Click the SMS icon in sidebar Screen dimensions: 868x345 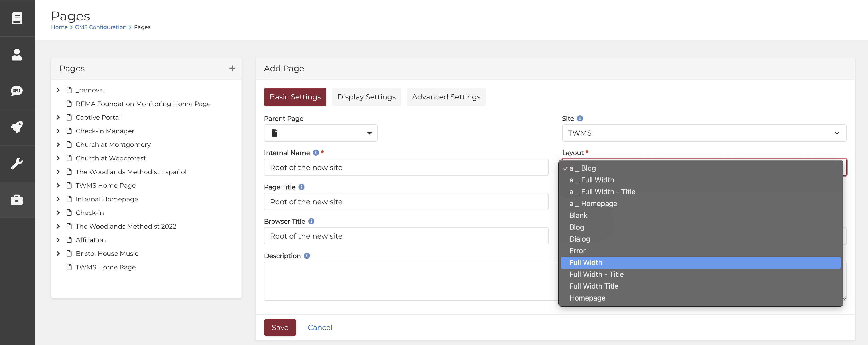click(17, 90)
